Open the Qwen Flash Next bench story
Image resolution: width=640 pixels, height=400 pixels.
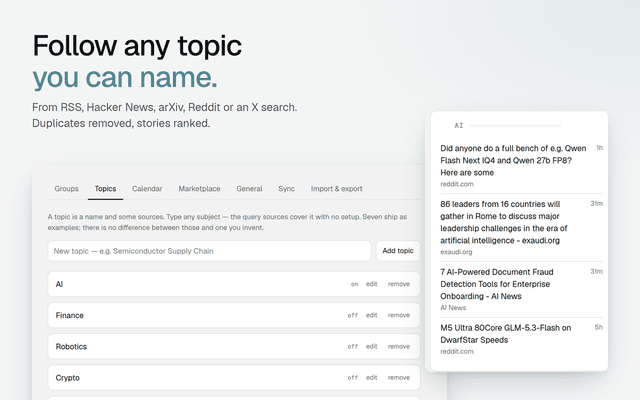[513, 160]
